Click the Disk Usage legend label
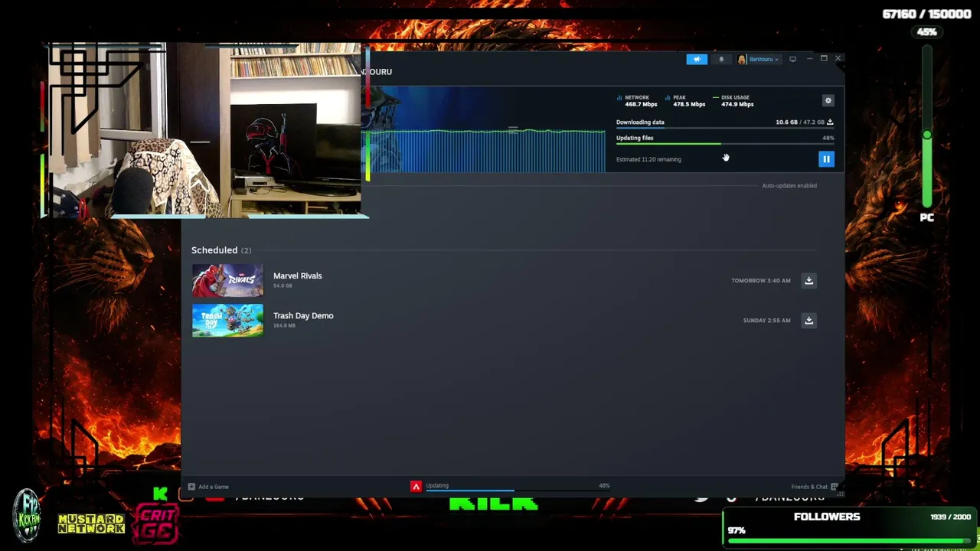 coord(735,98)
